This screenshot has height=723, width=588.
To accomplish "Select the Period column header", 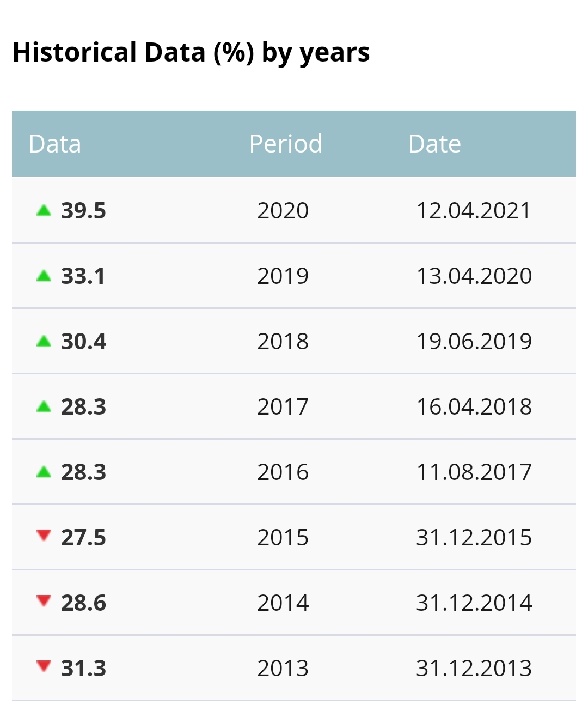I will tap(286, 144).
